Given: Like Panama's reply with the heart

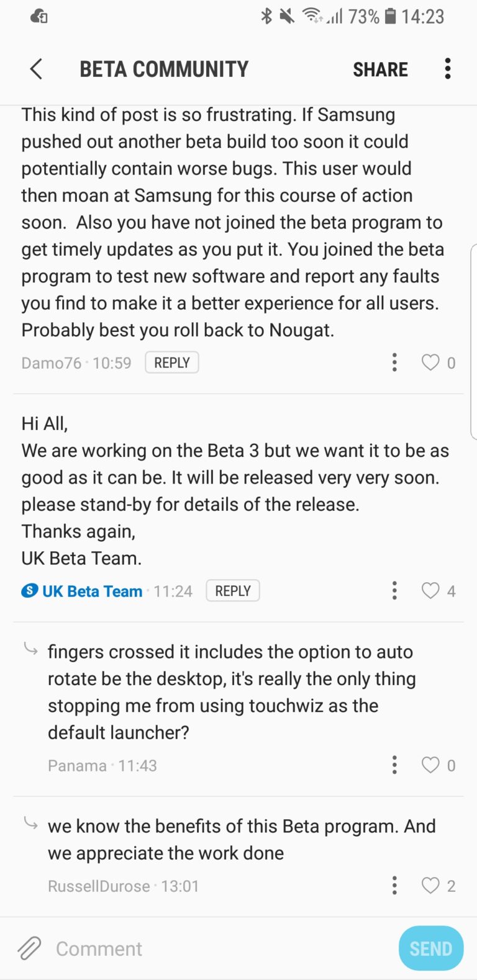Looking at the screenshot, I should coord(430,765).
